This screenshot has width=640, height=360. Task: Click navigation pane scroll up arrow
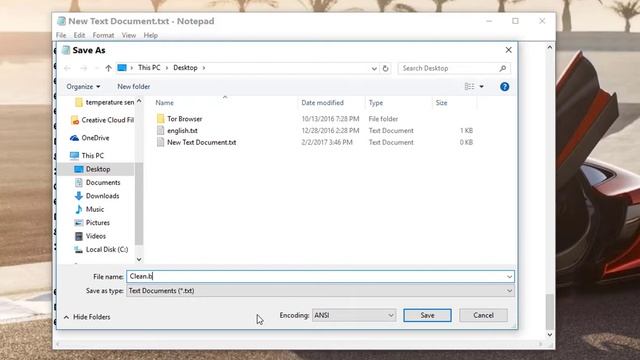point(139,101)
